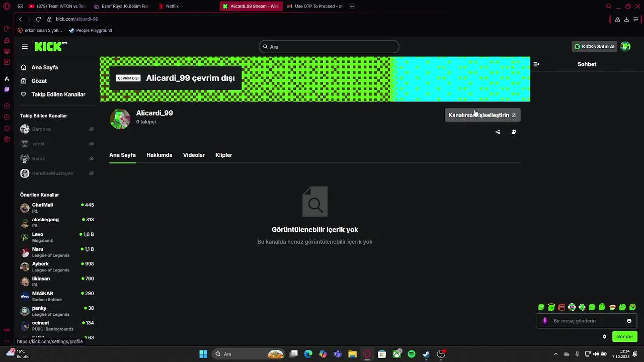This screenshot has width=644, height=362.
Task: Switch to the Hakkımda tab
Action: 159,155
